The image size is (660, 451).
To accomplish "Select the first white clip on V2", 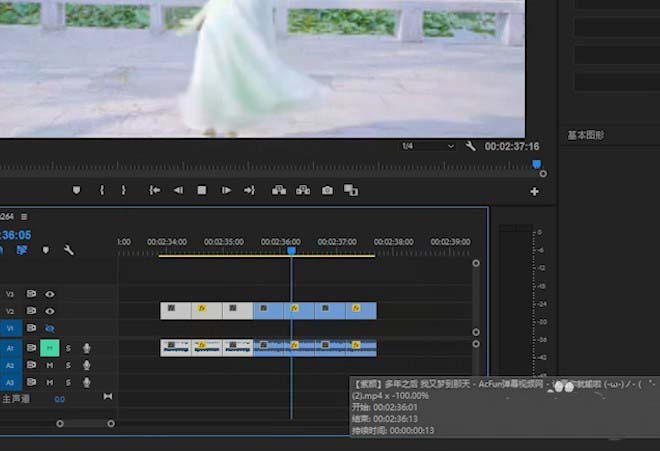I will coord(176,311).
